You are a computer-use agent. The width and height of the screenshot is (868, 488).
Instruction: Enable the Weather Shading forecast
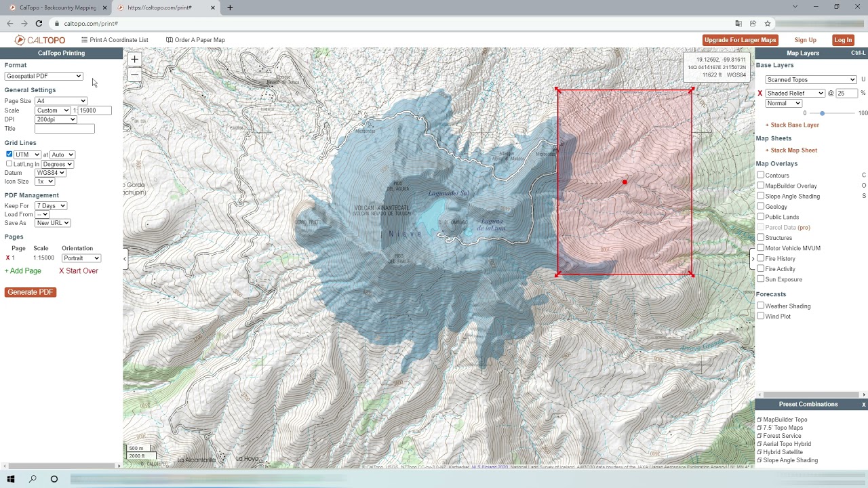pyautogui.click(x=761, y=306)
